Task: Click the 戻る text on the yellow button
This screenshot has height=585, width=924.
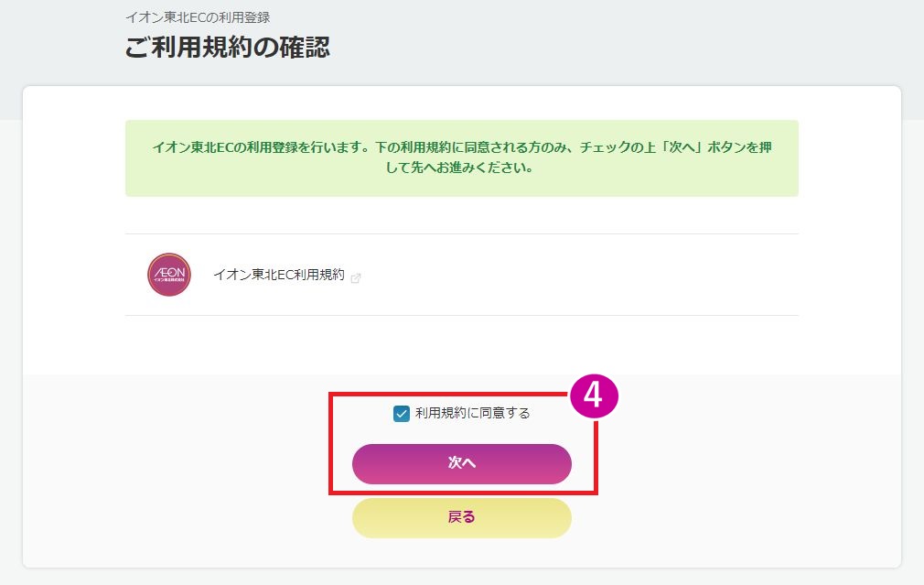Action: 461,517
